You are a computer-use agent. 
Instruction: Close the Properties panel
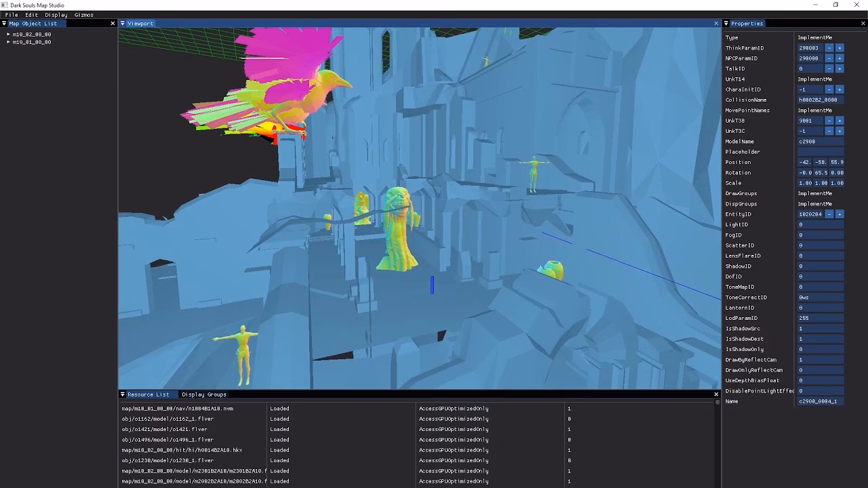[x=863, y=24]
